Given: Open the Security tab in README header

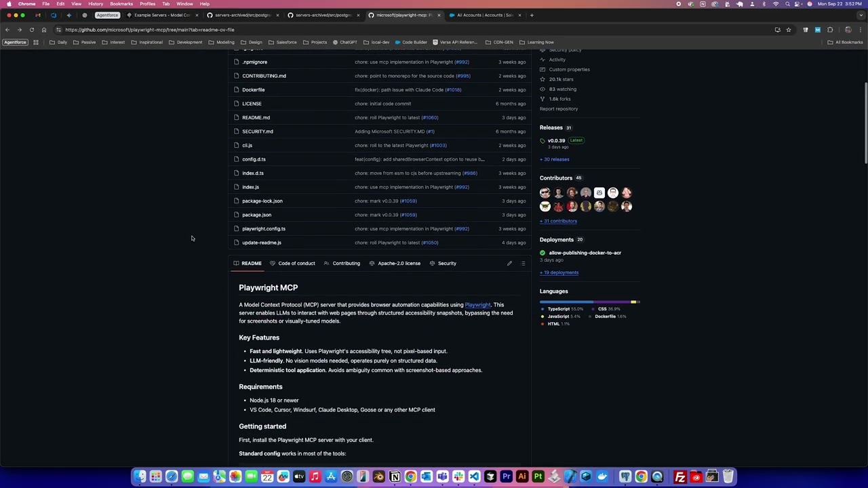Looking at the screenshot, I should 443,263.
